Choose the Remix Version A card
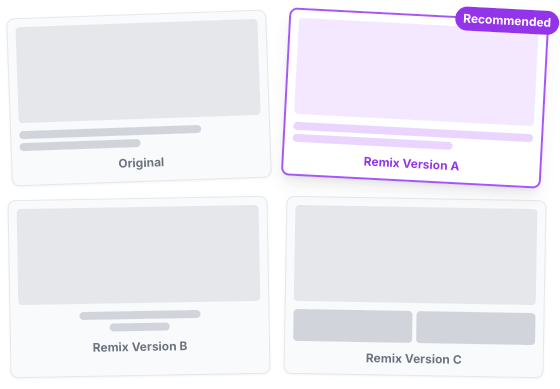560x389 pixels. coord(415,98)
